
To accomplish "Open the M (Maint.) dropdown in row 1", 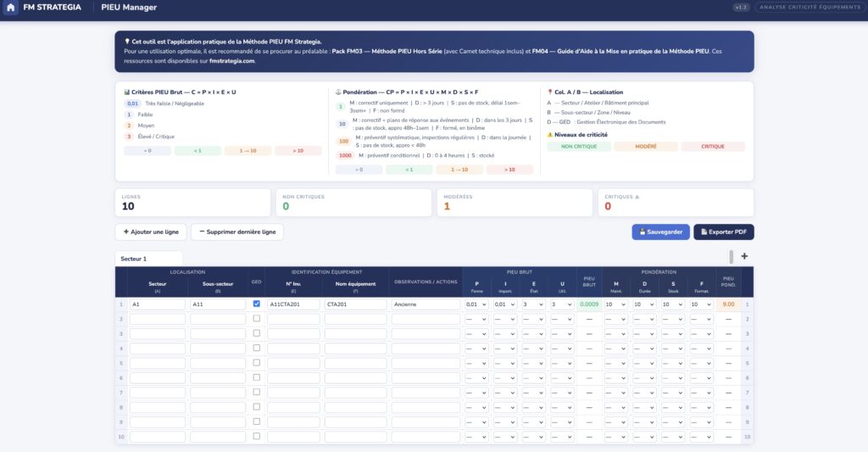I will coord(616,304).
